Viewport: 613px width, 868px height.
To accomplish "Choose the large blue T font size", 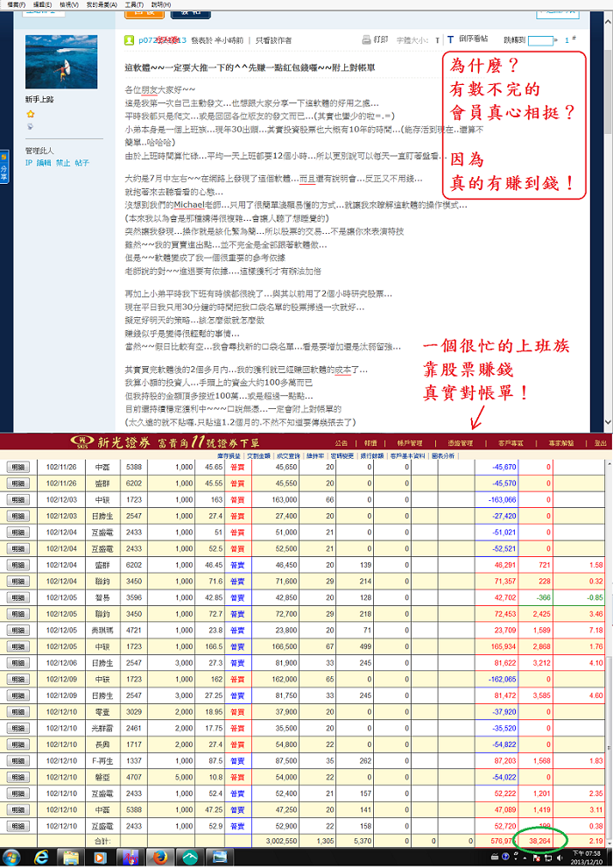I will 450,40.
